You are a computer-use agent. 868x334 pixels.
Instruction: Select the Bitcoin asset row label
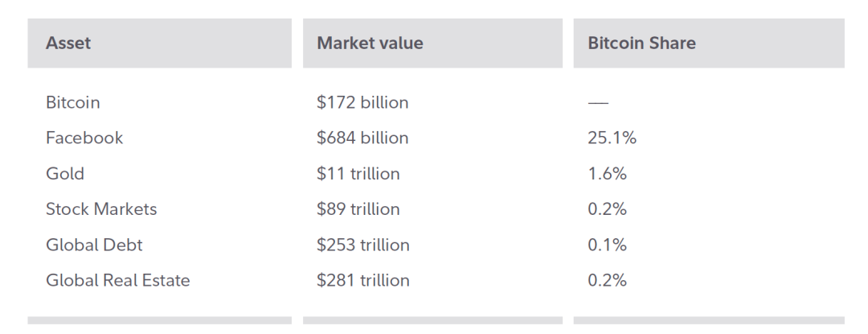(x=72, y=103)
